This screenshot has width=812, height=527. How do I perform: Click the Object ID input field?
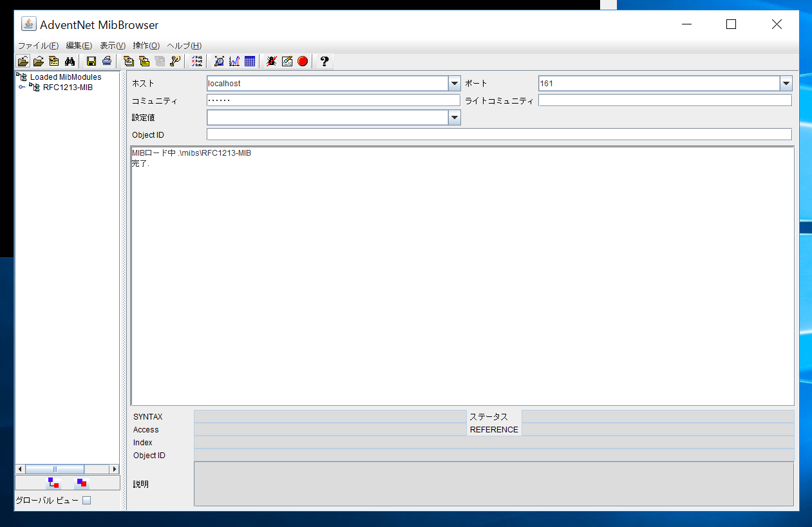click(499, 134)
